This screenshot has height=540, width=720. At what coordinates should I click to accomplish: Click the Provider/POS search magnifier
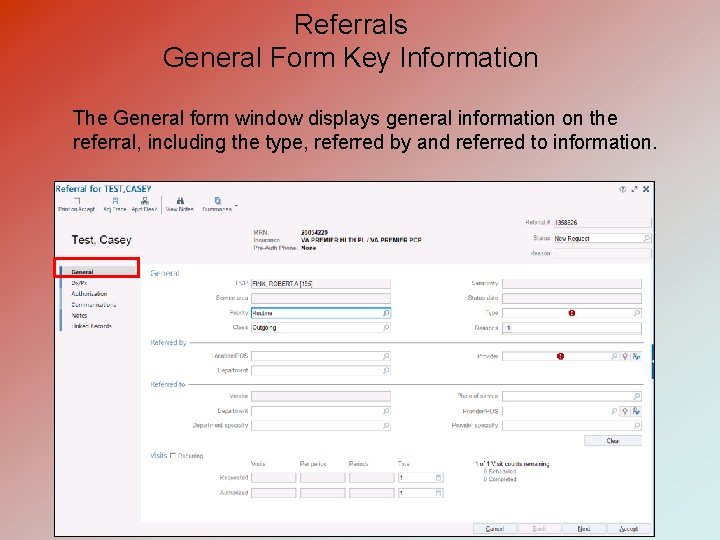[614, 411]
